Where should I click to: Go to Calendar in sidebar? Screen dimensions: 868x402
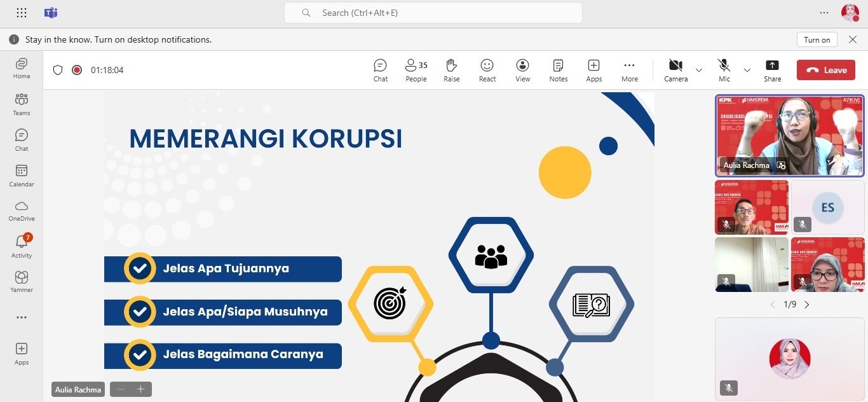[x=22, y=175]
